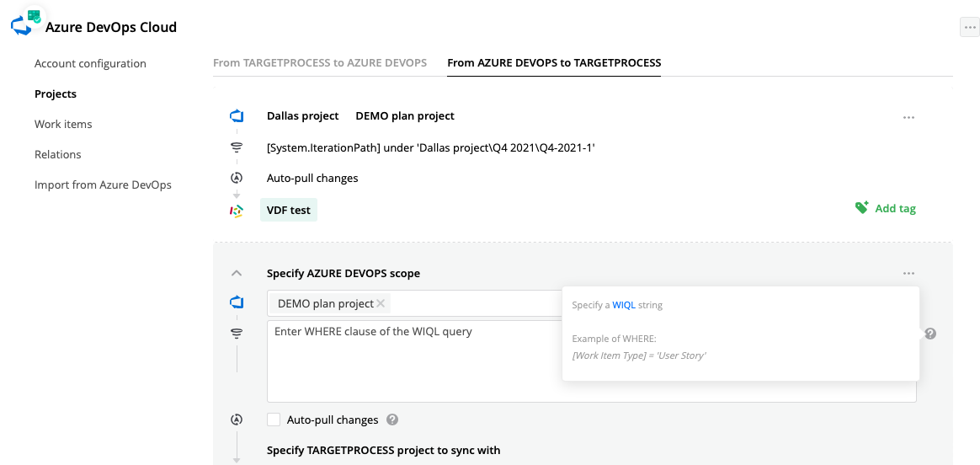Click the green tag icon by Add tag
Screen dimensions: 980x465
(861, 207)
